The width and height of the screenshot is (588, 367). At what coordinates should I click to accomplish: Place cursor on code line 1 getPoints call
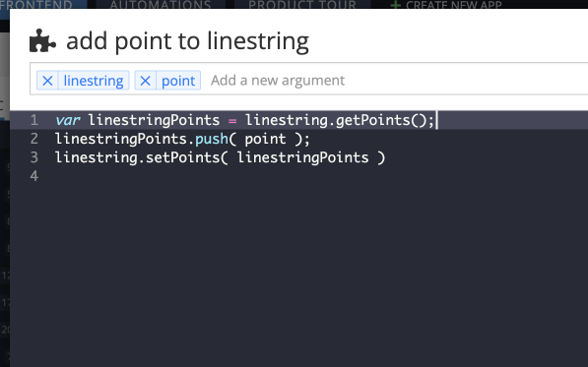pos(380,120)
